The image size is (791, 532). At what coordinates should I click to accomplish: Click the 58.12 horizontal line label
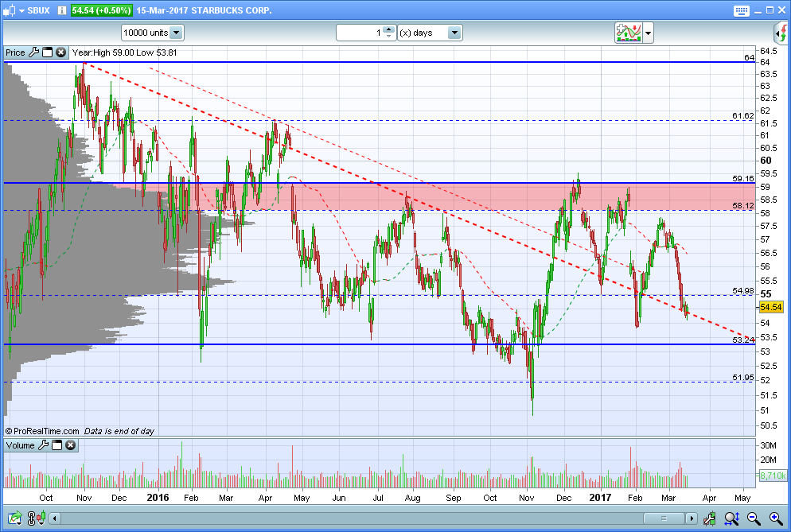(x=743, y=206)
